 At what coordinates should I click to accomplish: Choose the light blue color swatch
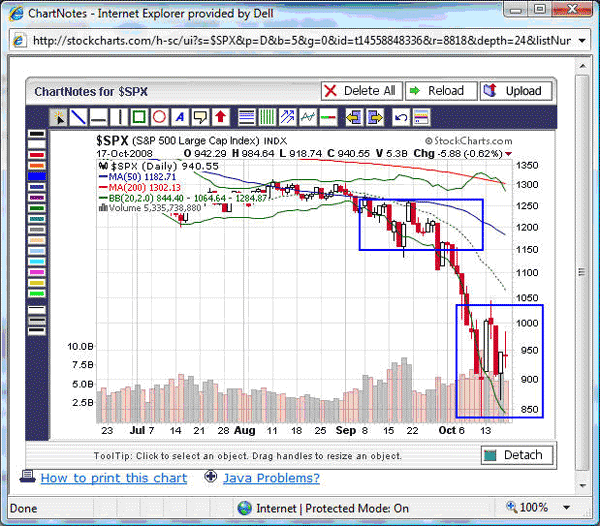tap(37, 251)
